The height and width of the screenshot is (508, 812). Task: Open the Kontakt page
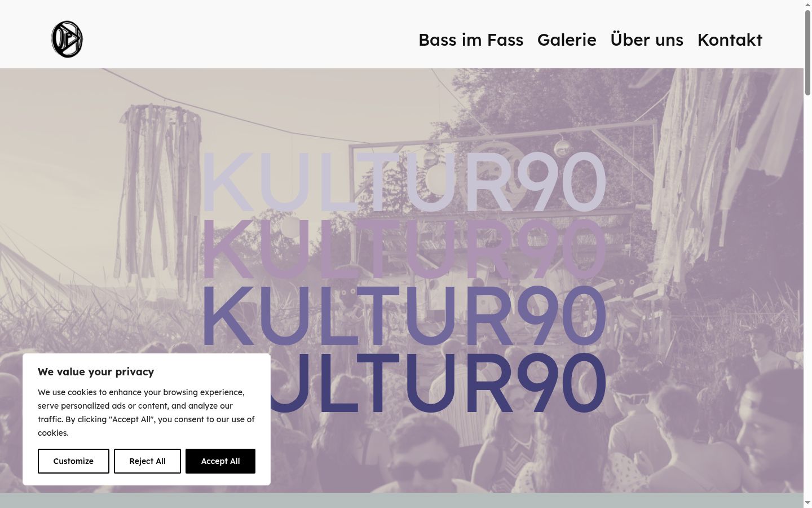[x=730, y=40]
